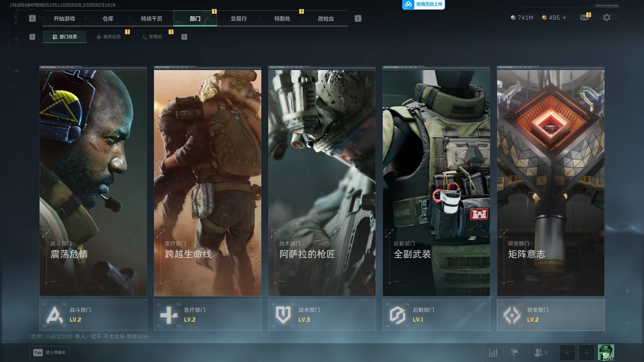Go to the 交易行 tab
The image size is (644, 362).
238,18
